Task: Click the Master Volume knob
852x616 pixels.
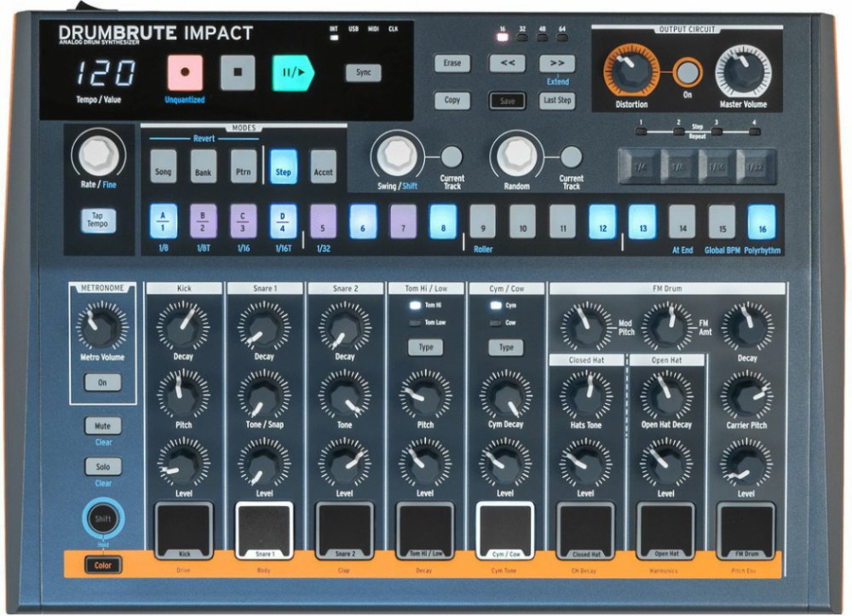Action: tap(742, 72)
